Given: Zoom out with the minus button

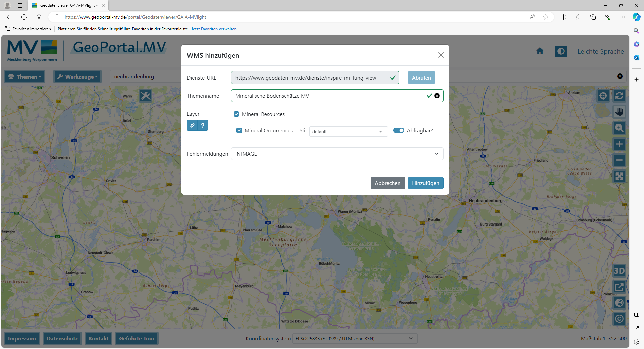Looking at the screenshot, I should pos(619,160).
